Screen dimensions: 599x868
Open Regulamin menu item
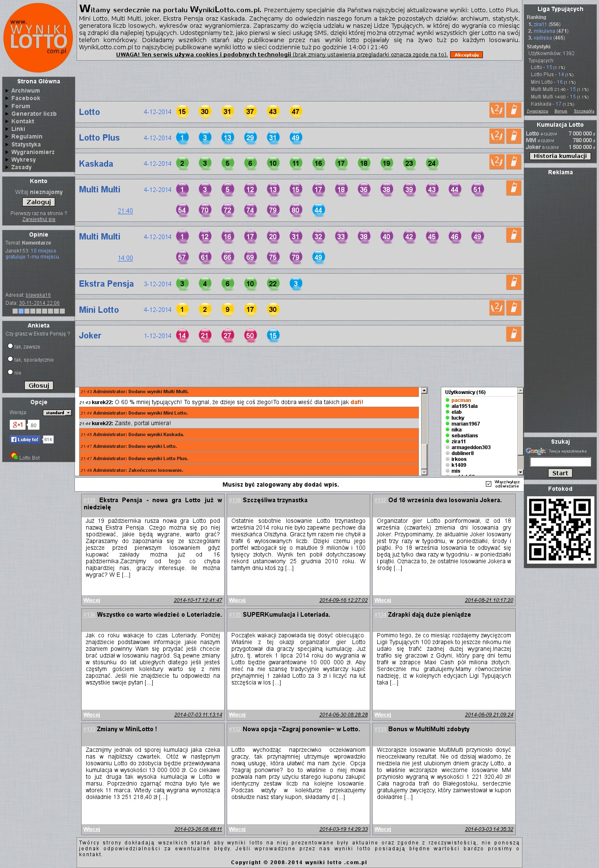27,136
